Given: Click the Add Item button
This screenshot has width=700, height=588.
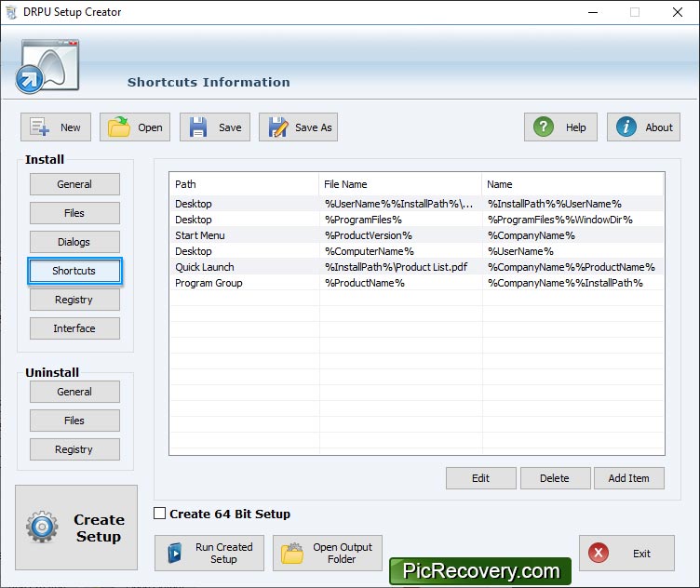Looking at the screenshot, I should [x=629, y=478].
